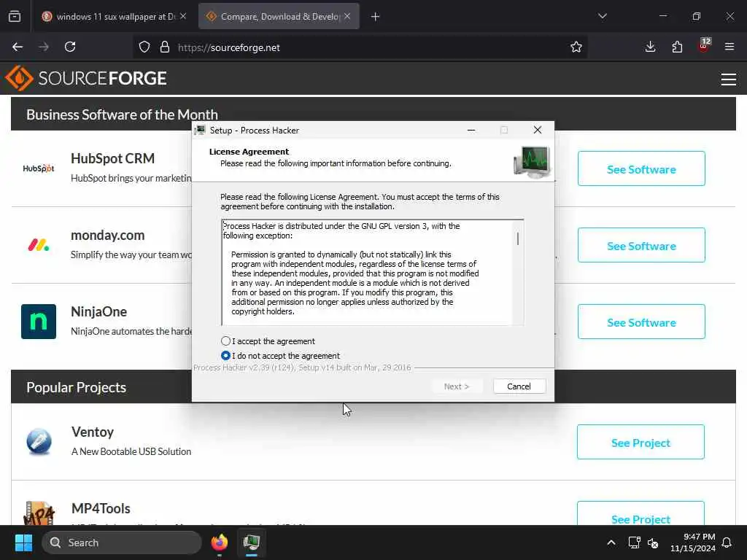Image resolution: width=747 pixels, height=560 pixels.
Task: Click the license text scrollbar thumb
Action: (518, 238)
